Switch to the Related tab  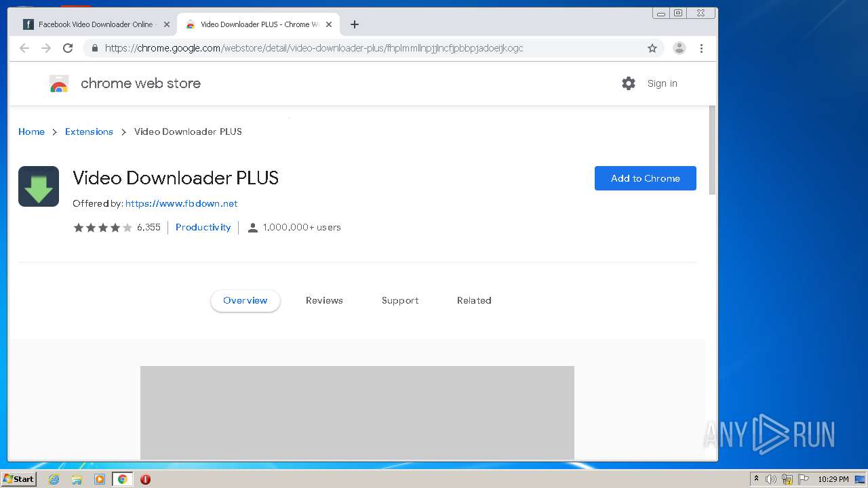(x=474, y=300)
